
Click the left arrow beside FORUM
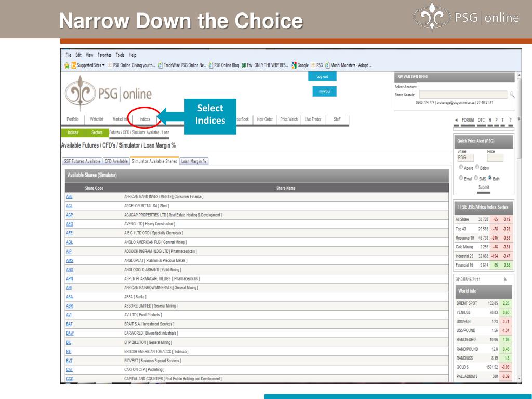pos(456,120)
